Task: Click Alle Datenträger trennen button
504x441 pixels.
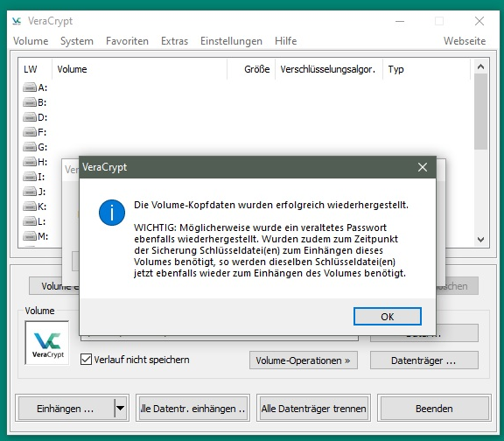Action: (314, 409)
